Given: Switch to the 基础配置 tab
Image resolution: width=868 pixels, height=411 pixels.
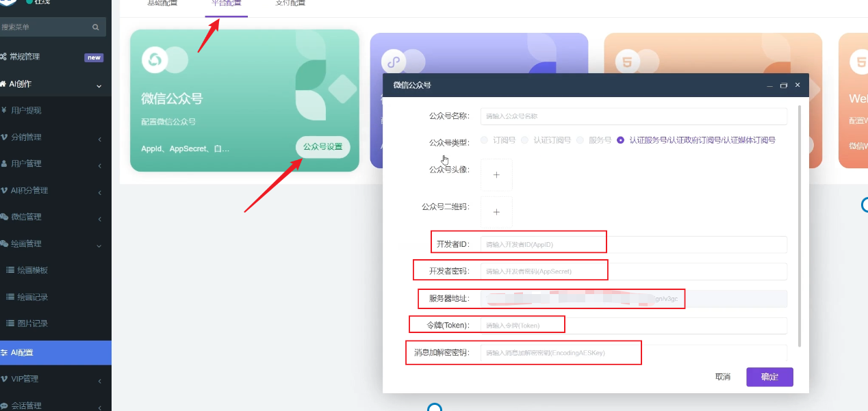Looking at the screenshot, I should point(162,3).
